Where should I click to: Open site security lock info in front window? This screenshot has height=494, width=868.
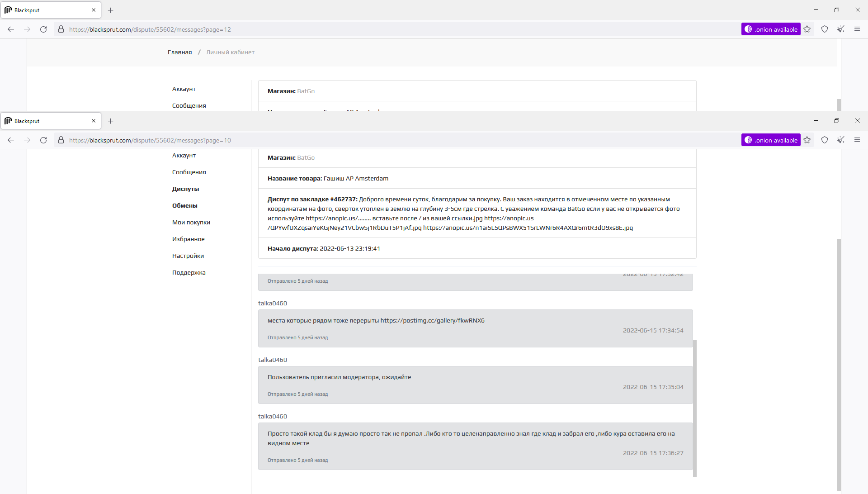tap(61, 140)
